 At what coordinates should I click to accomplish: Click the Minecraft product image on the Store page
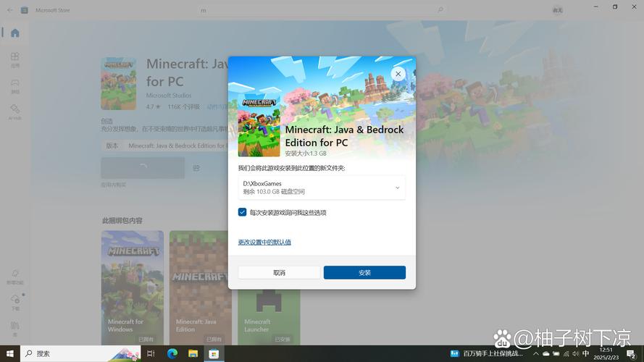[x=119, y=84]
